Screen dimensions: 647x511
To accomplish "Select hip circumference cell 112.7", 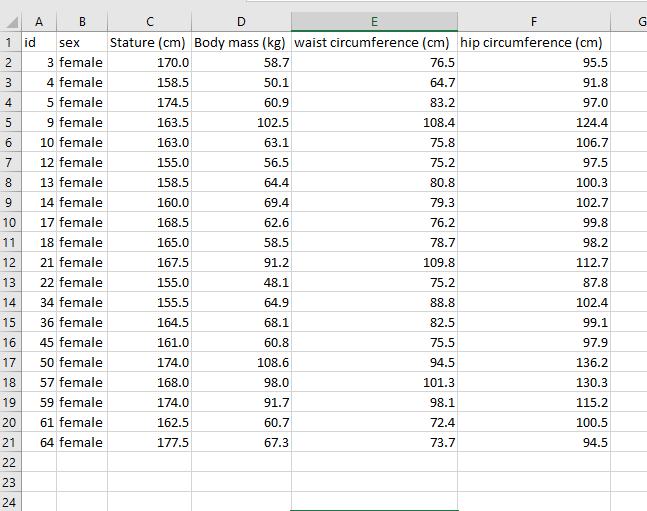I will click(x=534, y=262).
